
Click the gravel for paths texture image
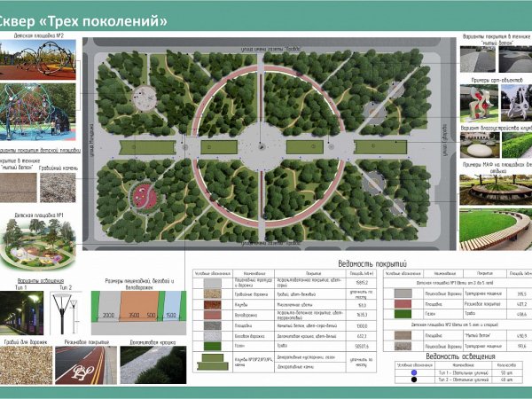click(x=26, y=365)
